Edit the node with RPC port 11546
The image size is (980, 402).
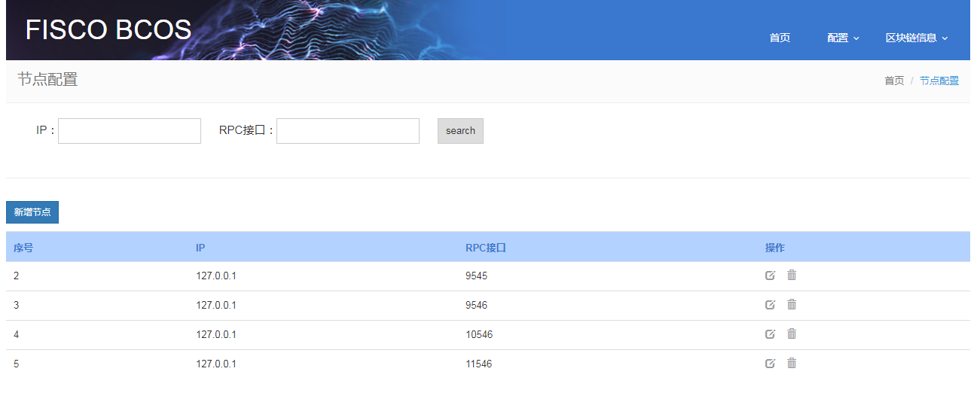770,364
